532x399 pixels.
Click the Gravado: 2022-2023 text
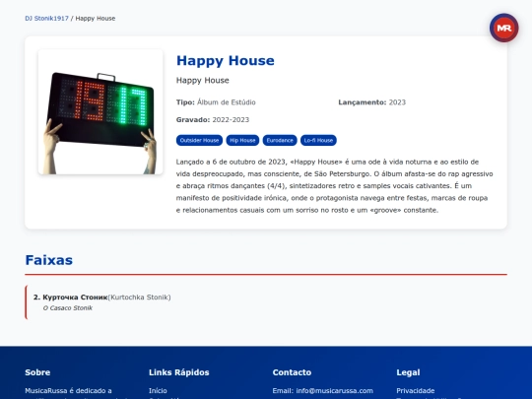pyautogui.click(x=213, y=120)
